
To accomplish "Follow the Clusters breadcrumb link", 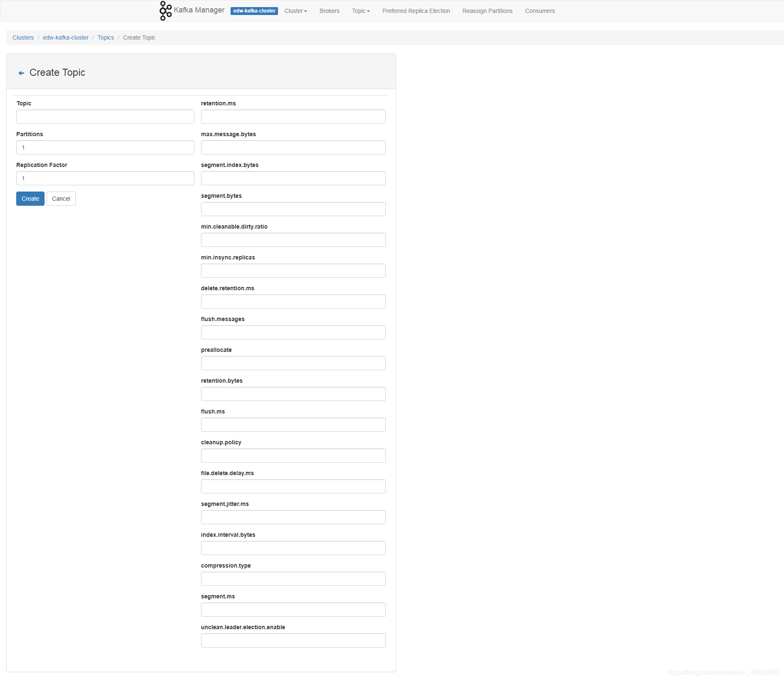I will [23, 37].
